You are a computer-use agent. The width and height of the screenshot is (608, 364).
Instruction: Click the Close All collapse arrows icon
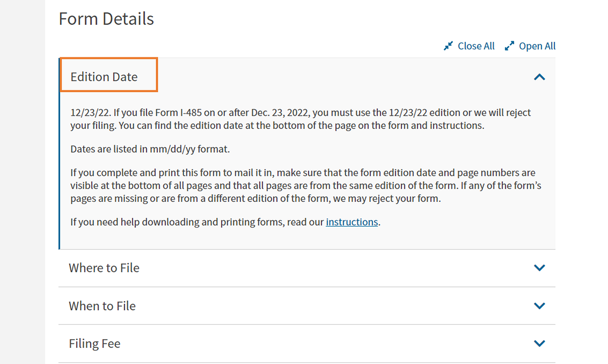click(x=448, y=46)
